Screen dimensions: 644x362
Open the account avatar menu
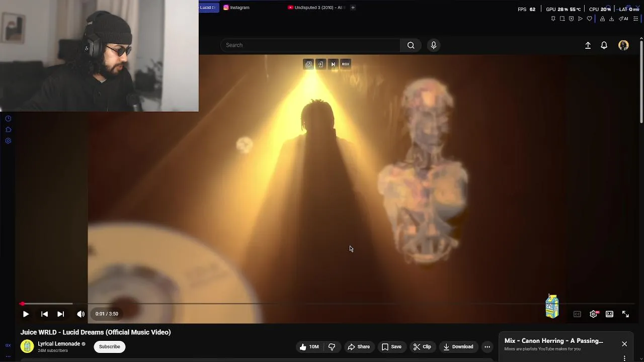(x=623, y=45)
